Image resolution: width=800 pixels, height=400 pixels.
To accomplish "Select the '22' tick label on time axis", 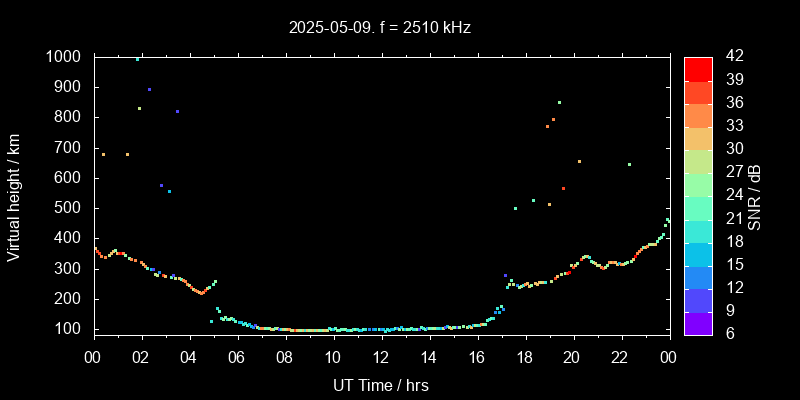I will tap(620, 356).
